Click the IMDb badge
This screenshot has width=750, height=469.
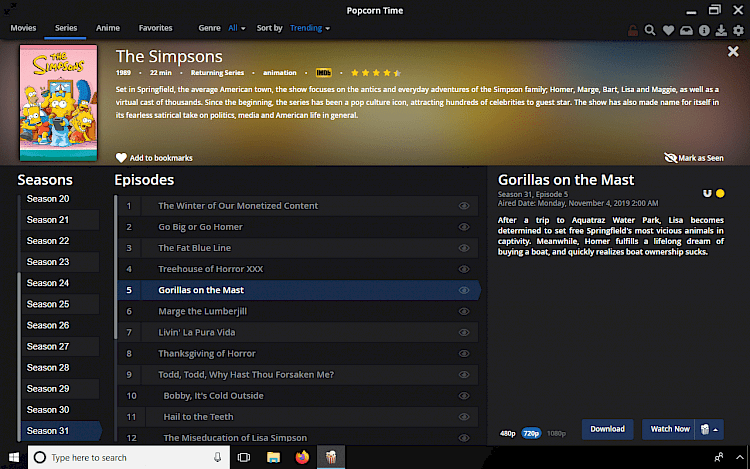(323, 73)
